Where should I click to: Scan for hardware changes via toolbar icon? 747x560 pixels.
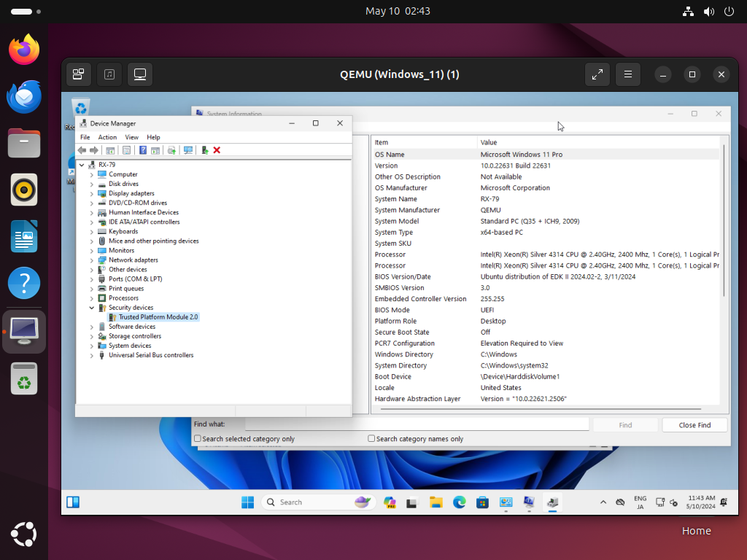pos(188,150)
